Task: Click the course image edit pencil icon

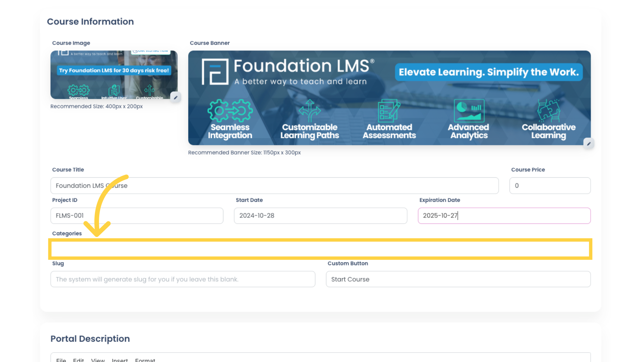Action: coord(175,97)
